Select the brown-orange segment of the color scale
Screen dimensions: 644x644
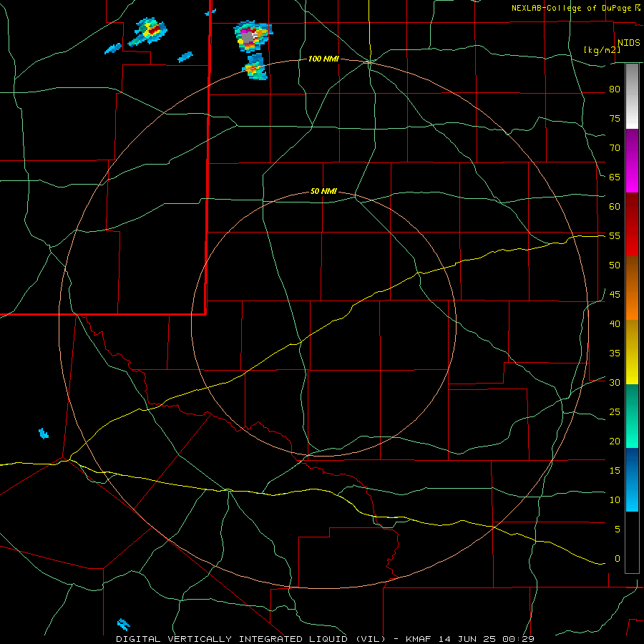(x=632, y=288)
